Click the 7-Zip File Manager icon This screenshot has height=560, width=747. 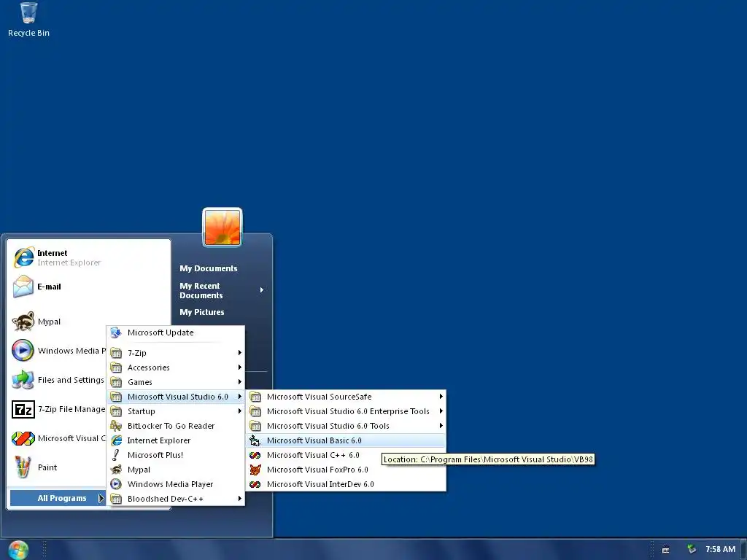click(23, 409)
